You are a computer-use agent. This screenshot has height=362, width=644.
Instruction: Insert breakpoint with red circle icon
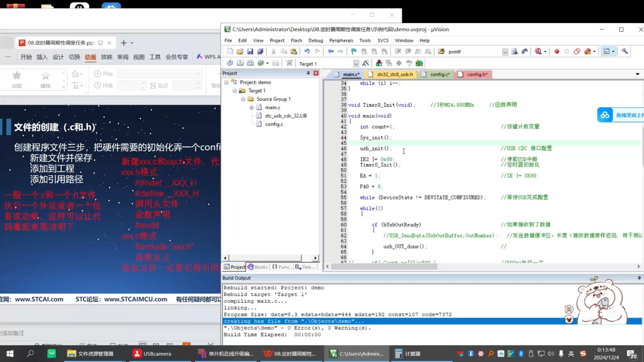click(557, 52)
